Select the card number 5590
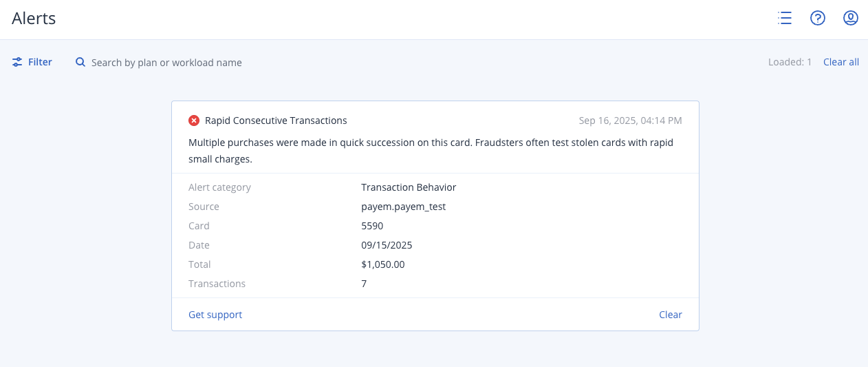The width and height of the screenshot is (868, 367). pos(372,226)
